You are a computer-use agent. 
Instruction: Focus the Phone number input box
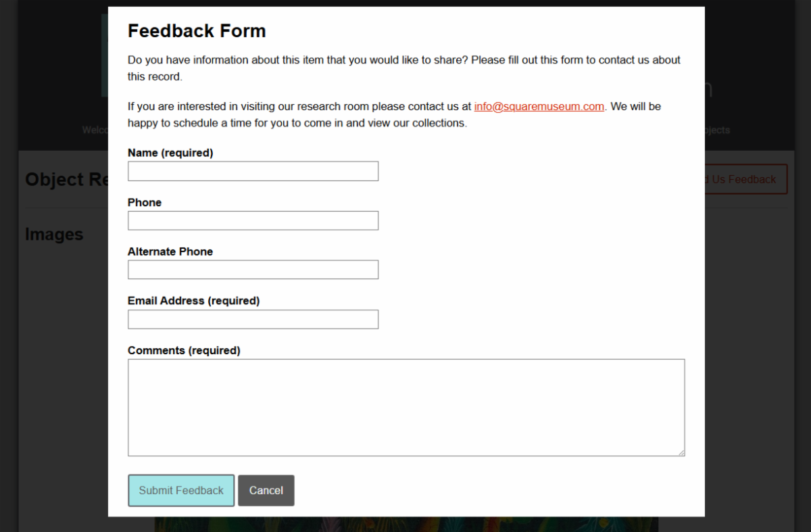pos(253,220)
